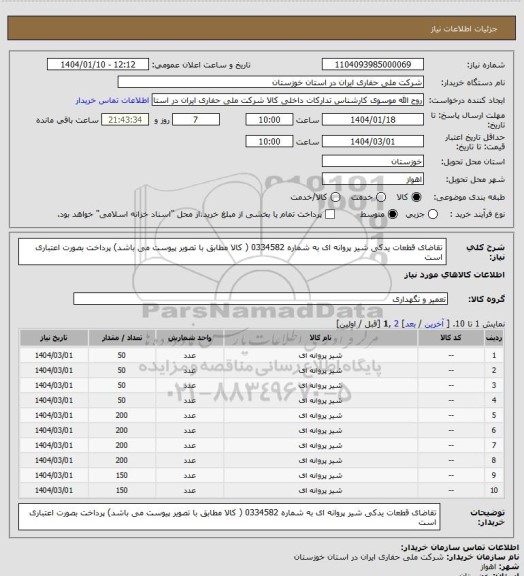Select the جزیی purchase type radio
This screenshot has height=576, width=524.
433,214
